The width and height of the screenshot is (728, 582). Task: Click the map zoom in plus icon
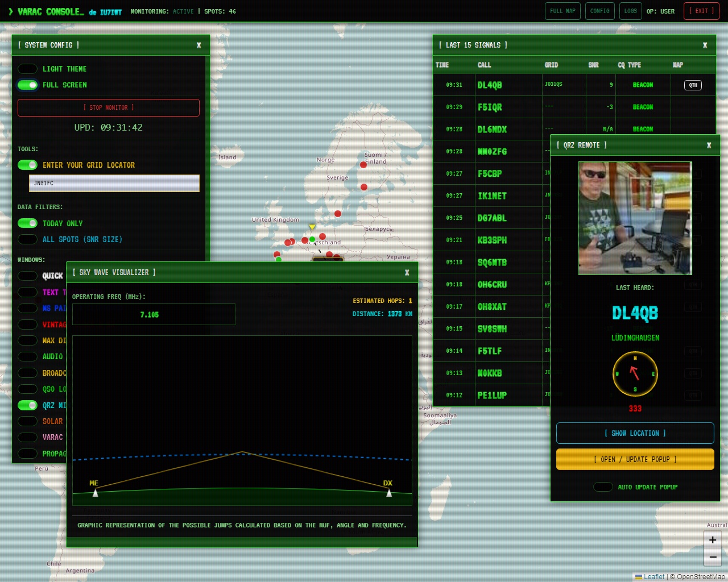point(712,540)
